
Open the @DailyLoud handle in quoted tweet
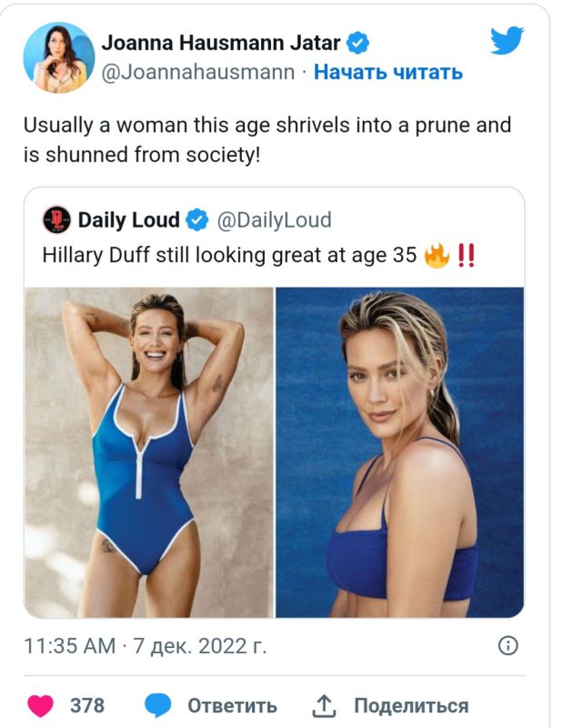pos(274,220)
